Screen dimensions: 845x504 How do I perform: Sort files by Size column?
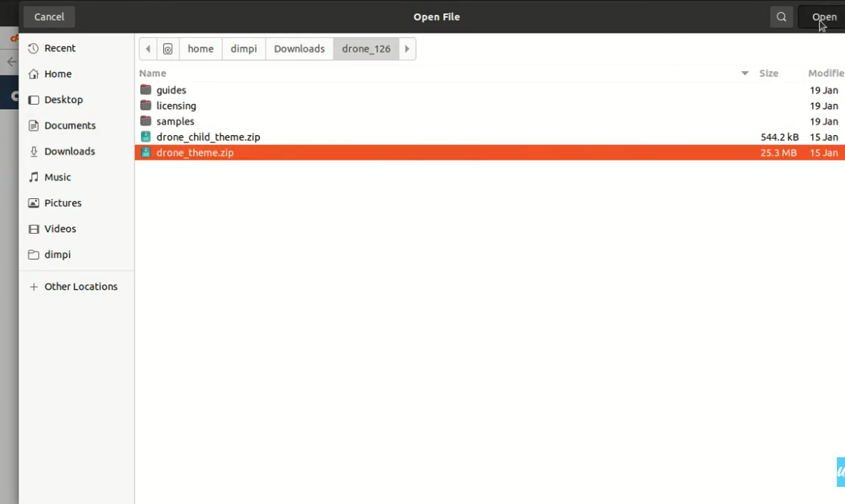click(x=769, y=73)
